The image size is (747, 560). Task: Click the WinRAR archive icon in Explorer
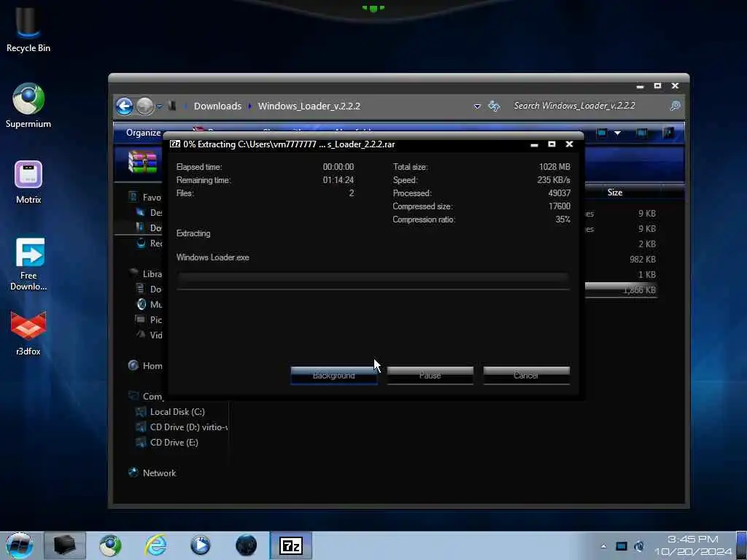point(142,162)
